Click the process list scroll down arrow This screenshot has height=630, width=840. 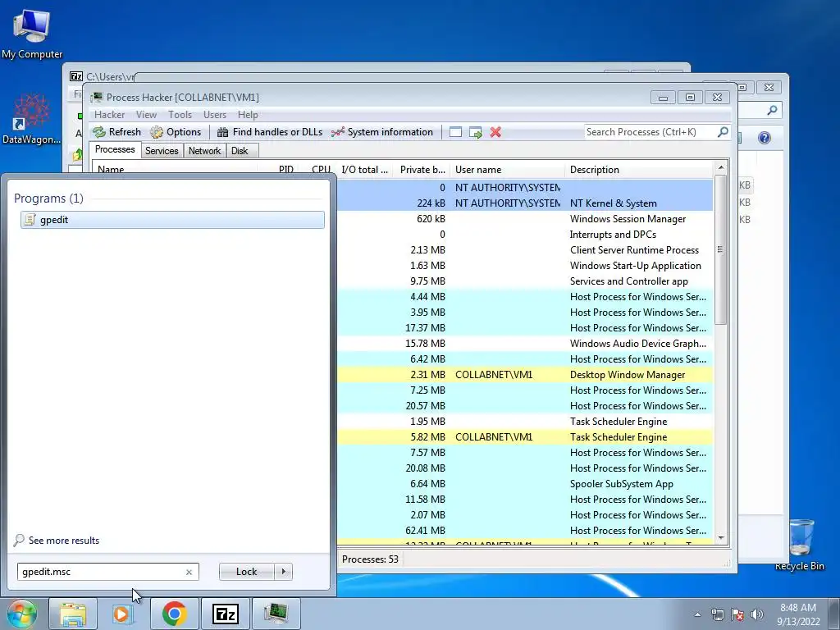pyautogui.click(x=720, y=538)
